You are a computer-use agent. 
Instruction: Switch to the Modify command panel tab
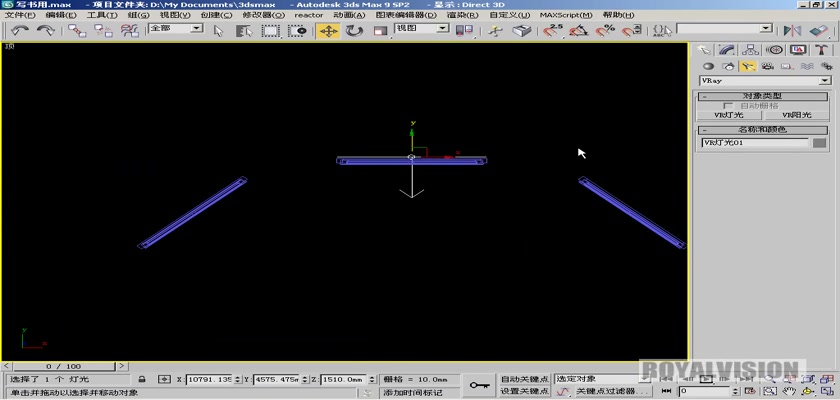(727, 50)
